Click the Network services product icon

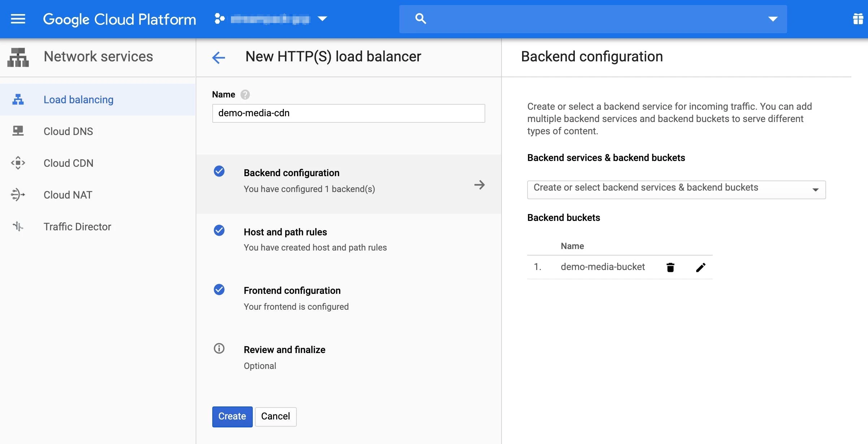(x=18, y=57)
